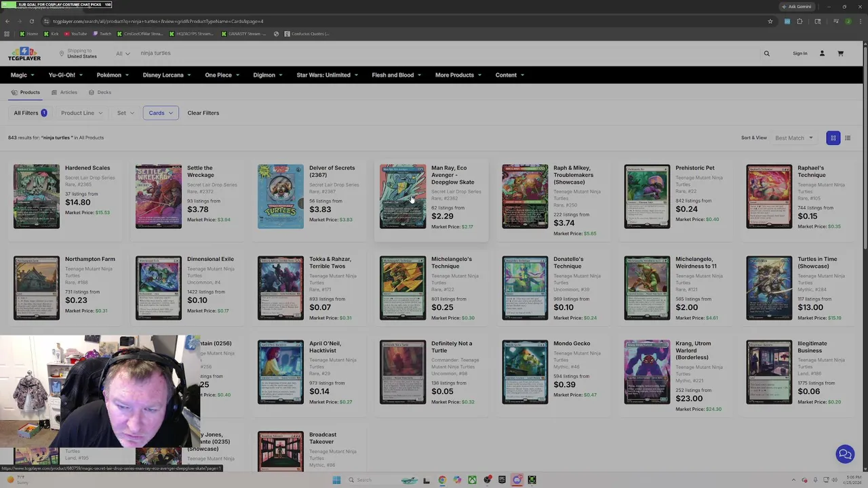Open the Set filter dropdown
The height and width of the screenshot is (488, 868).
tap(125, 113)
